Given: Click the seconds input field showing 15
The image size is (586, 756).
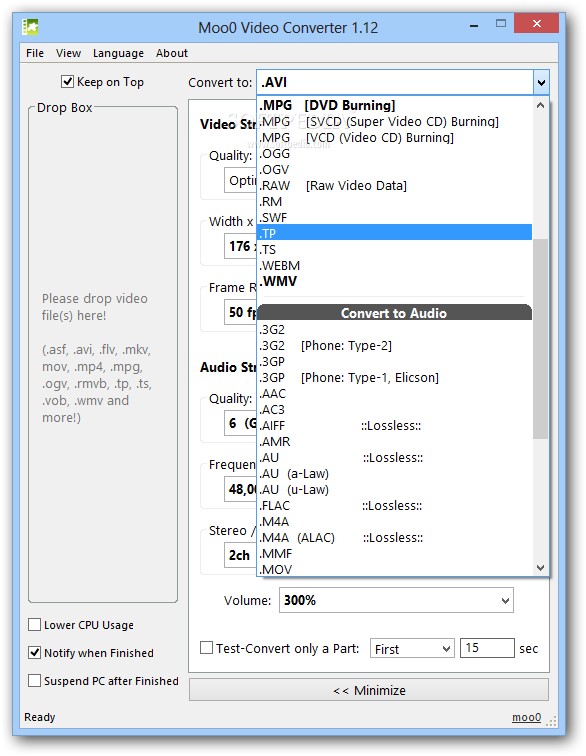Looking at the screenshot, I should (x=487, y=648).
